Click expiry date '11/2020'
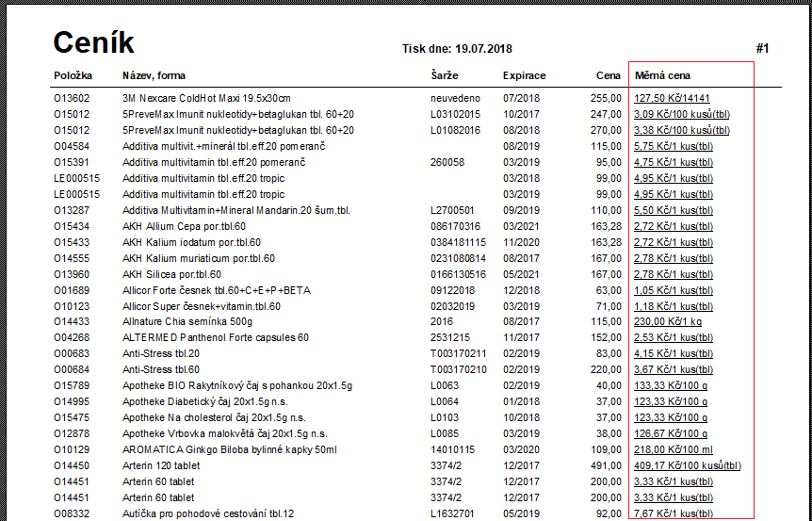The image size is (812, 521). [x=521, y=243]
